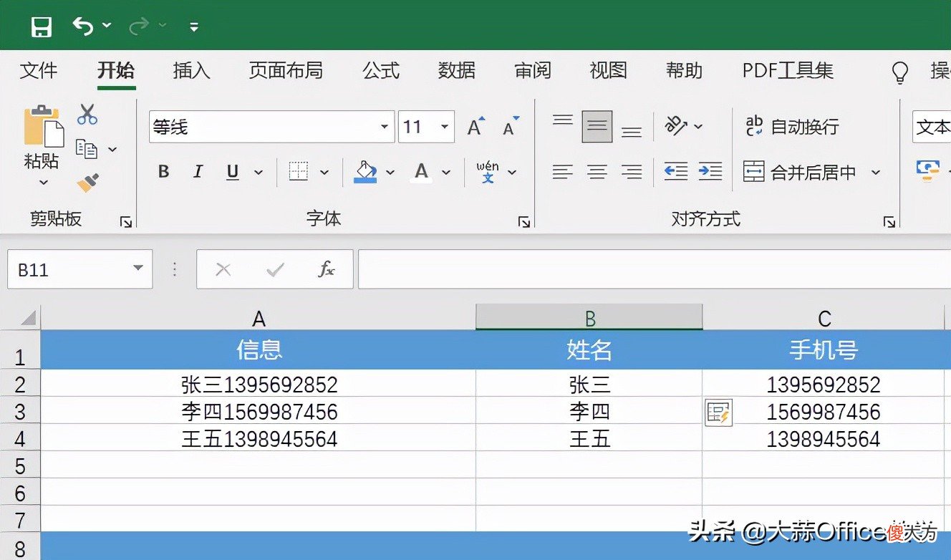This screenshot has height=560, width=951.
Task: Switch to the 插入 ribbon tab
Action: click(x=191, y=70)
